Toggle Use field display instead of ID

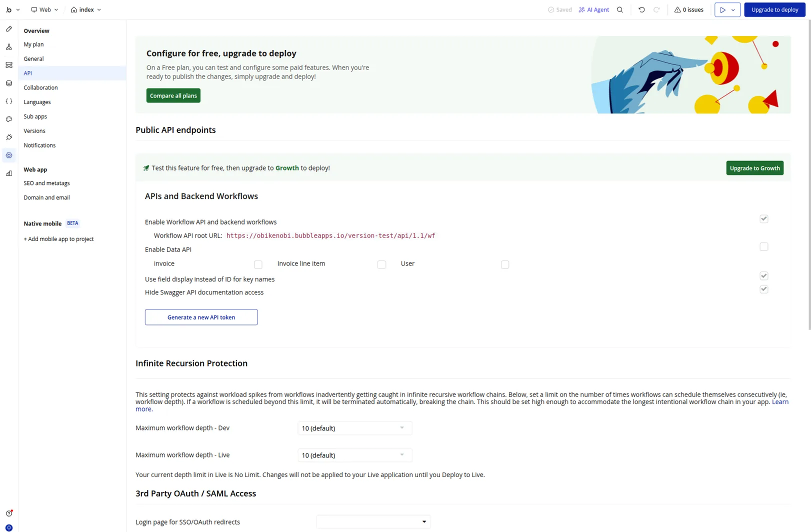tap(763, 275)
